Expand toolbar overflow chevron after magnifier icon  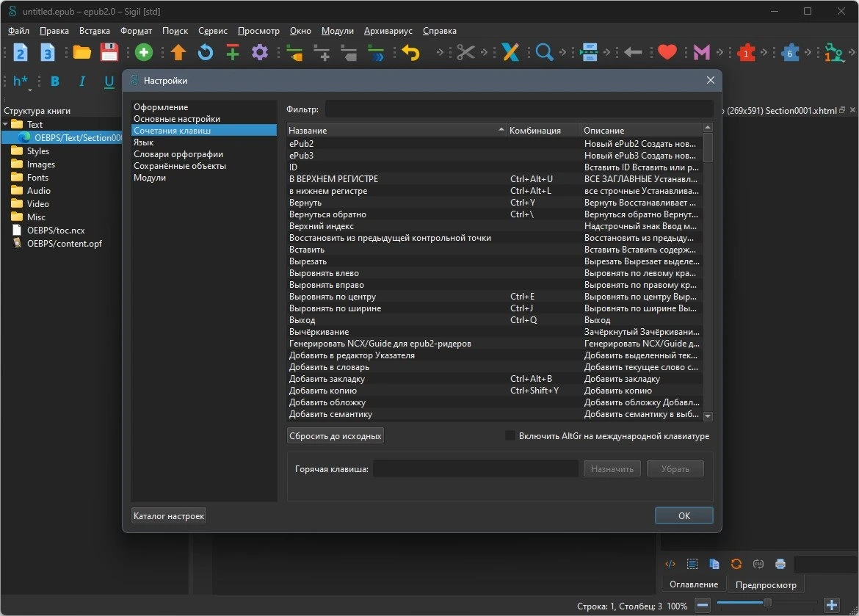[x=562, y=53]
